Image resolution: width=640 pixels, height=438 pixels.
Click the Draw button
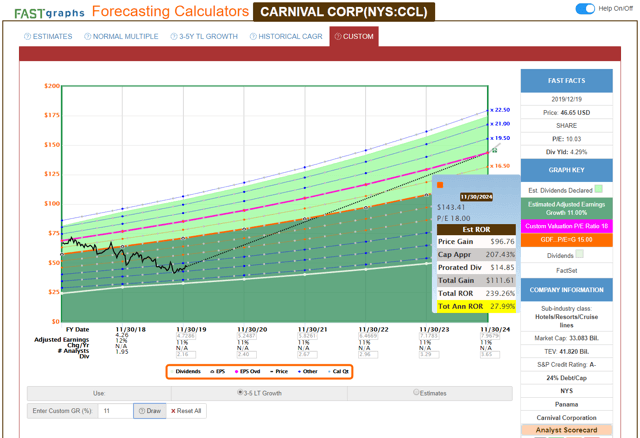coord(150,411)
